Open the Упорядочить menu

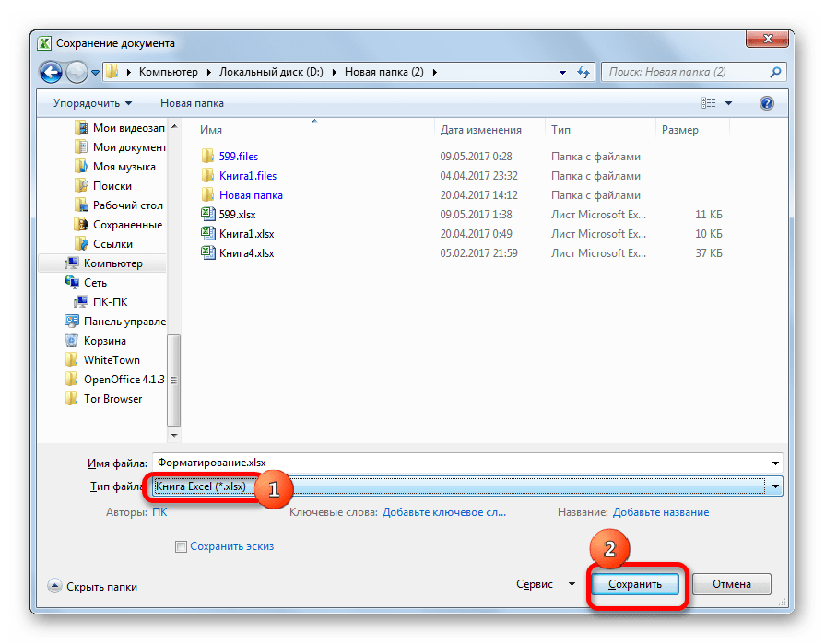point(92,103)
